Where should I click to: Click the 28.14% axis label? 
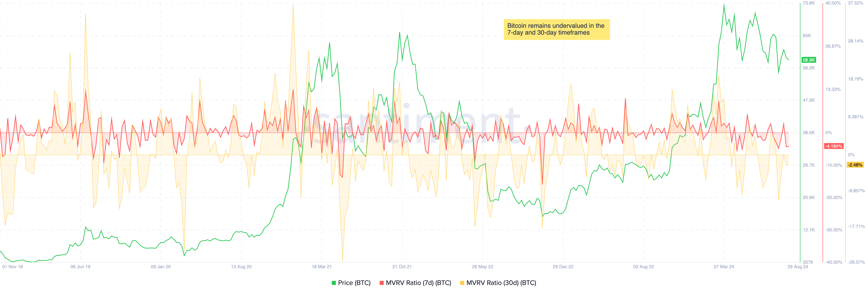[x=856, y=41]
